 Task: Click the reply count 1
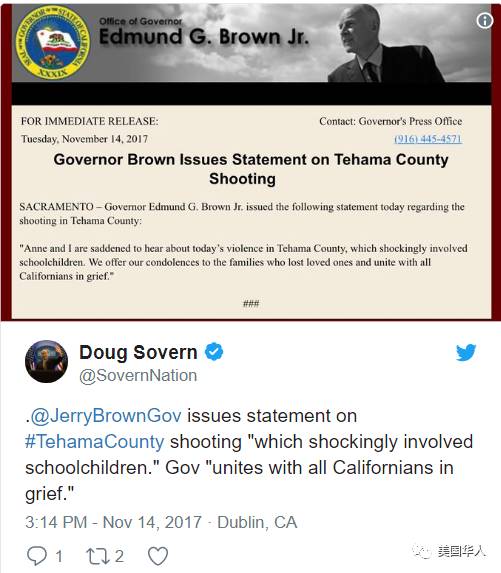point(59,557)
